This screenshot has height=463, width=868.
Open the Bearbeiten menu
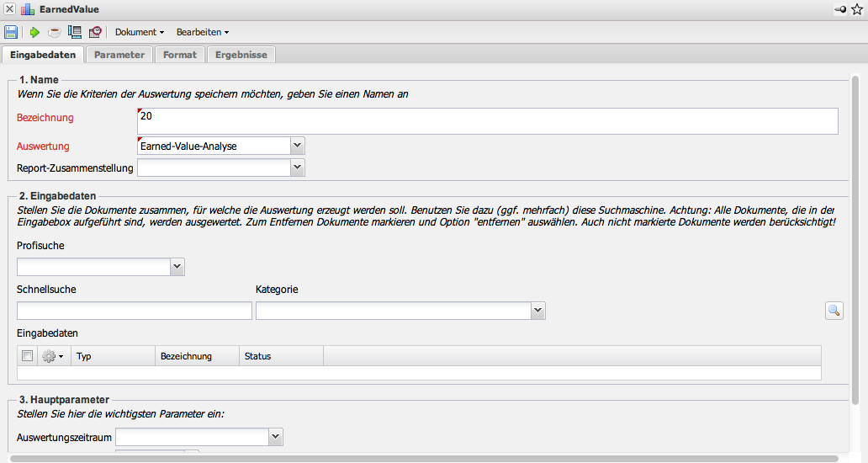[202, 32]
